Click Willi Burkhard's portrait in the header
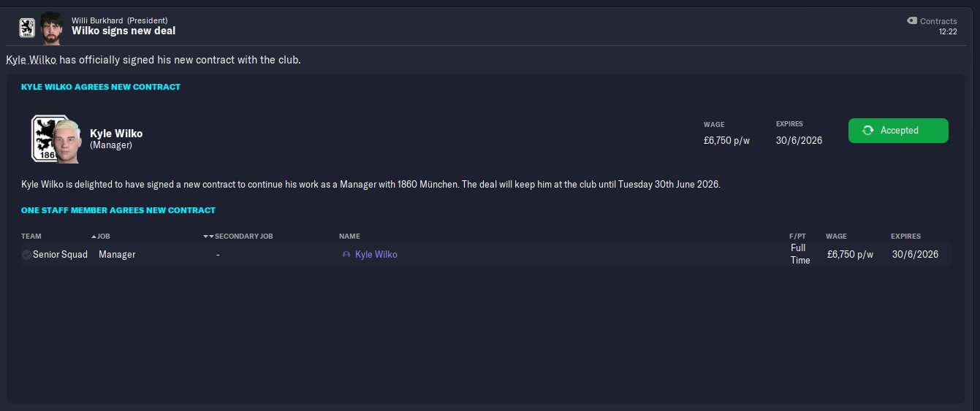This screenshot has width=980, height=411. tap(51, 26)
